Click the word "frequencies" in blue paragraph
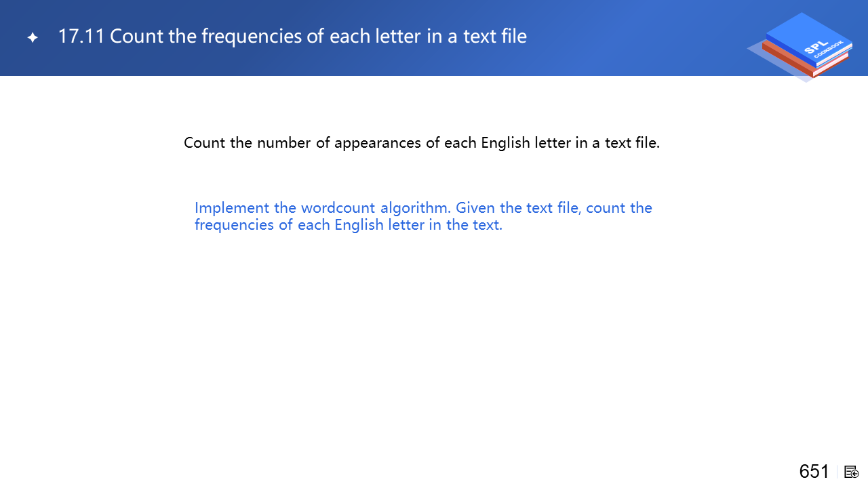 (x=234, y=225)
